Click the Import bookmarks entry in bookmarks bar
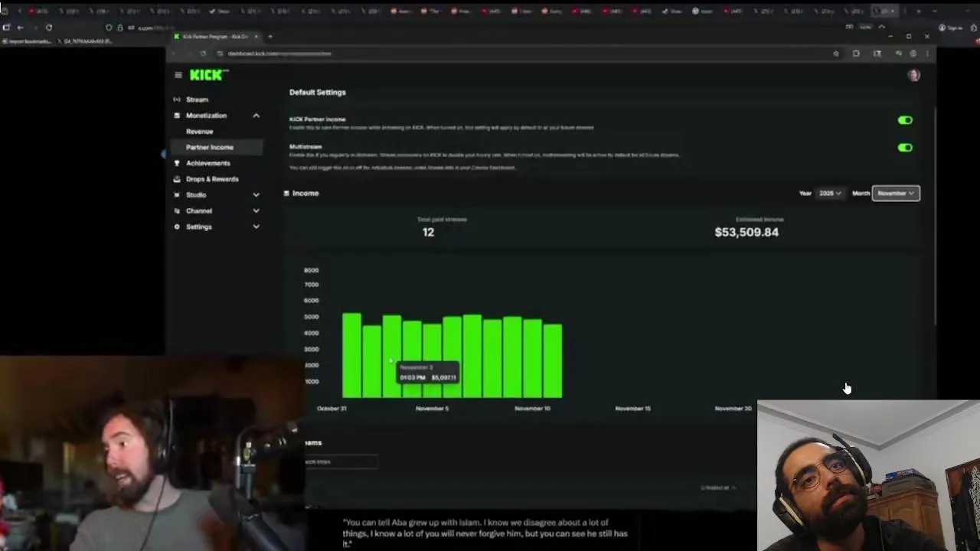Viewport: 980px width, 551px height. [27, 41]
